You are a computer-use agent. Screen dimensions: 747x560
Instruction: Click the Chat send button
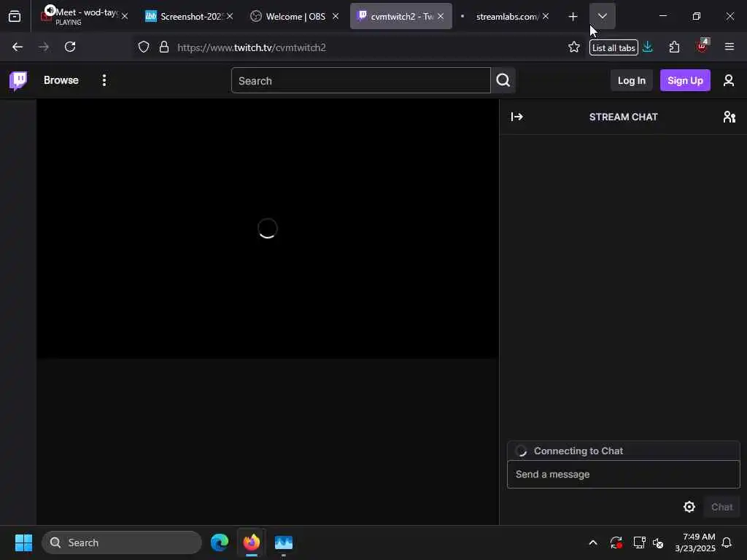click(721, 507)
